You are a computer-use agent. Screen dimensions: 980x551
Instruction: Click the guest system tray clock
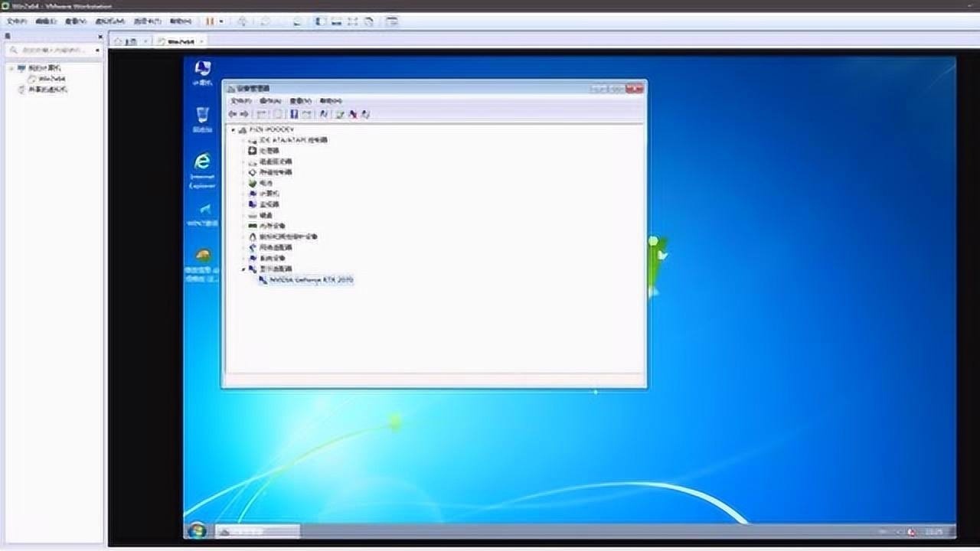coord(934,531)
